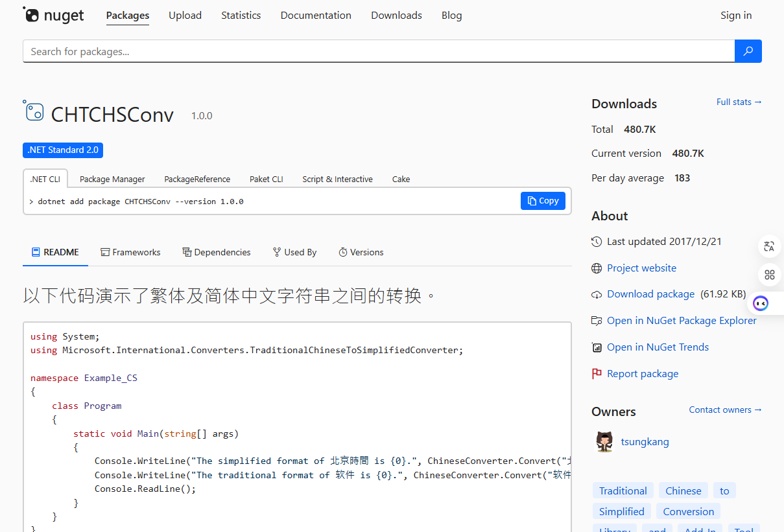Click the Total downloads value 480.7K

640,130
